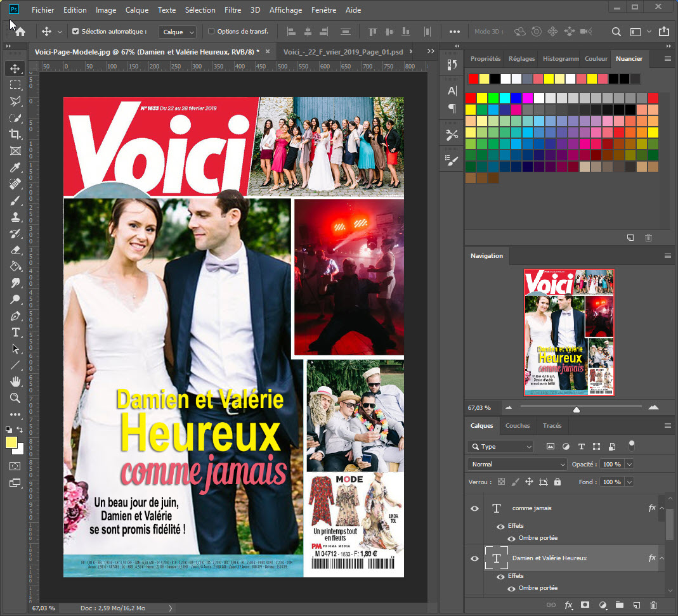Screen dimensions: 678x616
Task: Click the Home icon in the options bar
Action: (20, 32)
